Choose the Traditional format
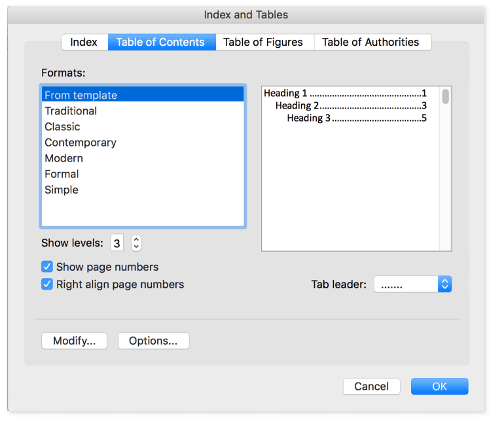Screen dimensions: 504x431 click(x=71, y=111)
